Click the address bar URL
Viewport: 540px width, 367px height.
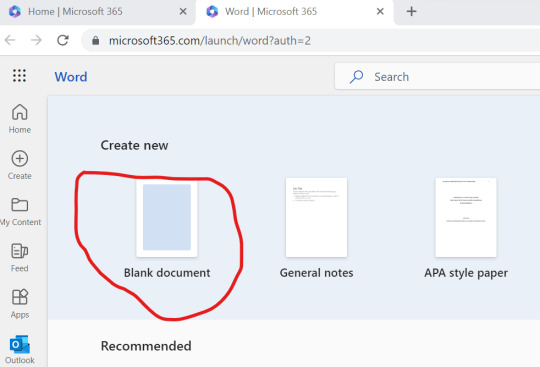point(210,41)
